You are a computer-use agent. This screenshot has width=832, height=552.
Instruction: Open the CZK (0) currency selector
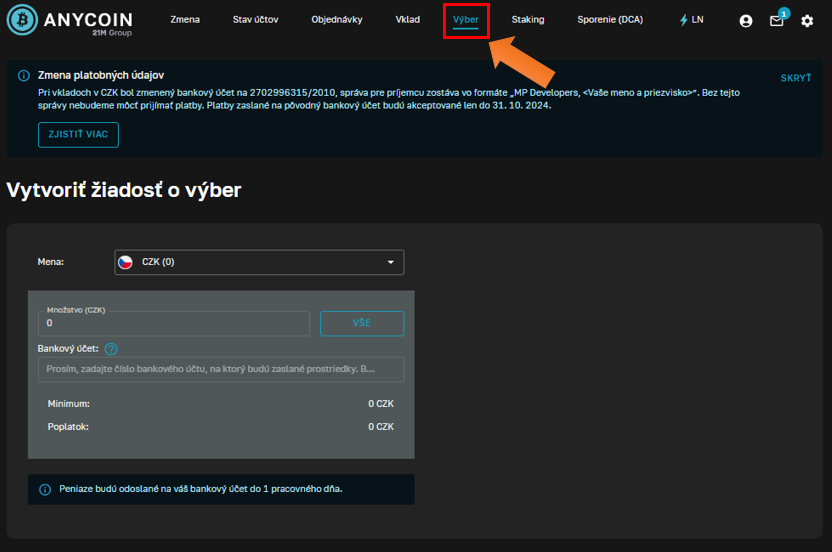[259, 262]
